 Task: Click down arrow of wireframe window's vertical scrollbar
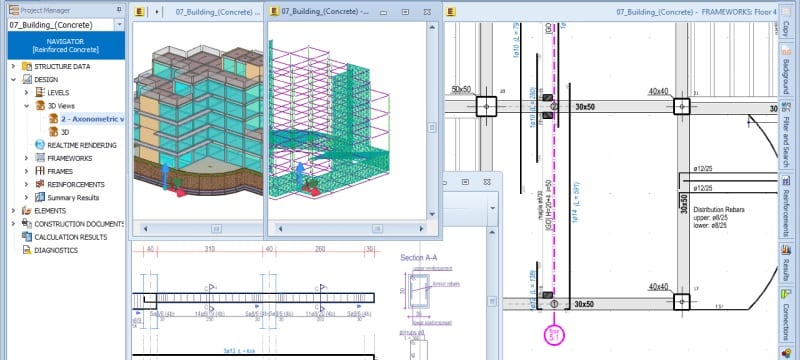pyautogui.click(x=432, y=215)
